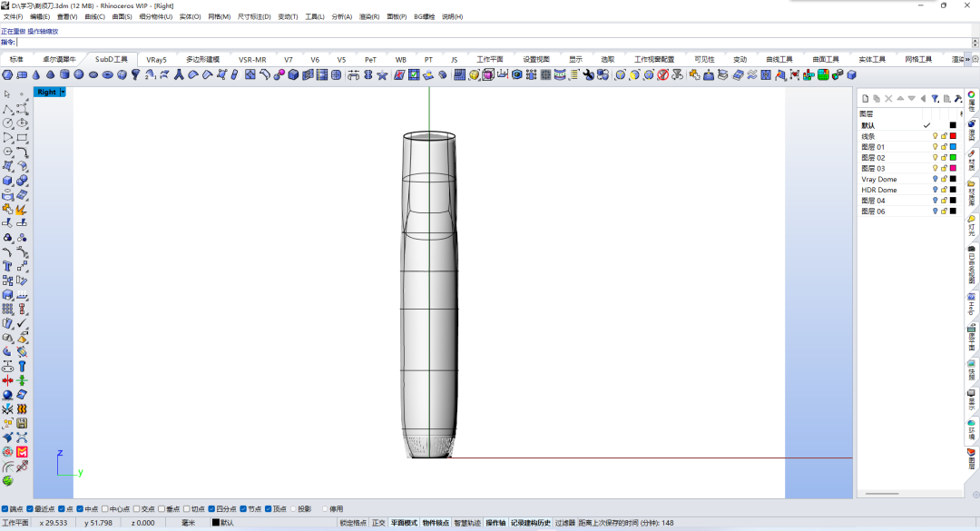Switch to the 多边形建模 toolbar tab
980x531 pixels.
202,59
